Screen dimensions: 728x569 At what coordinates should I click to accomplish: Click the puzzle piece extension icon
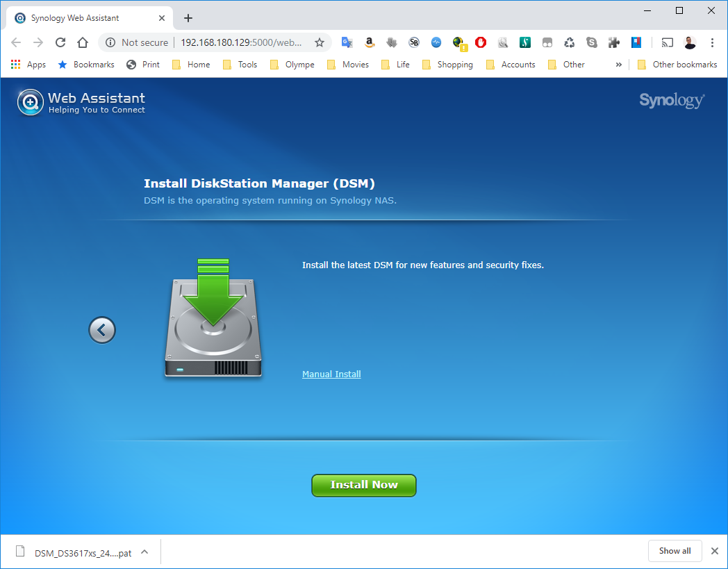click(x=614, y=42)
